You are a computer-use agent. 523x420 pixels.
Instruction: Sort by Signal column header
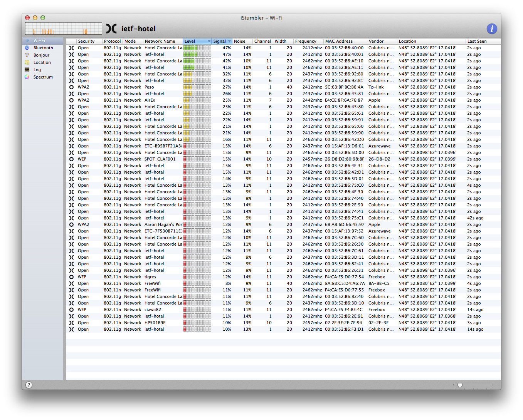pos(222,41)
